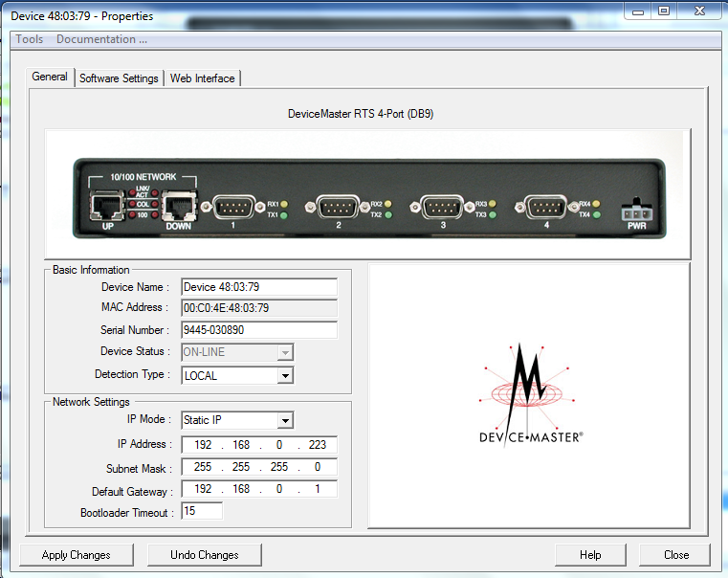Click serial port 2 on device image

tap(338, 208)
